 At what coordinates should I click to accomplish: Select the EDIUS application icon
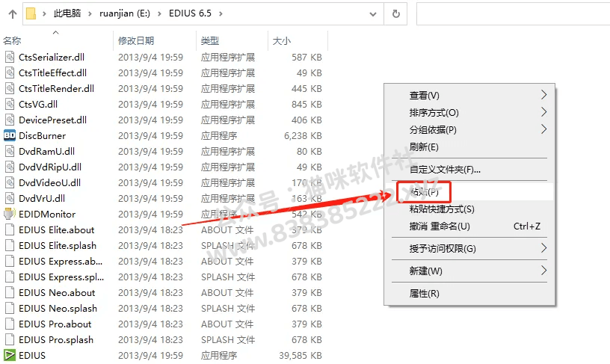[10, 356]
